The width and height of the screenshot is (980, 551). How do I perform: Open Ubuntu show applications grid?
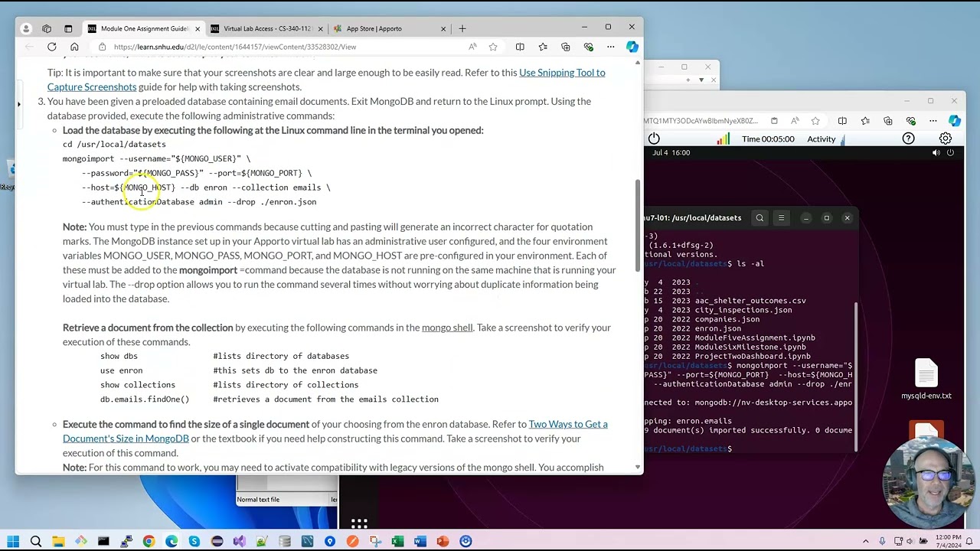[x=359, y=523]
